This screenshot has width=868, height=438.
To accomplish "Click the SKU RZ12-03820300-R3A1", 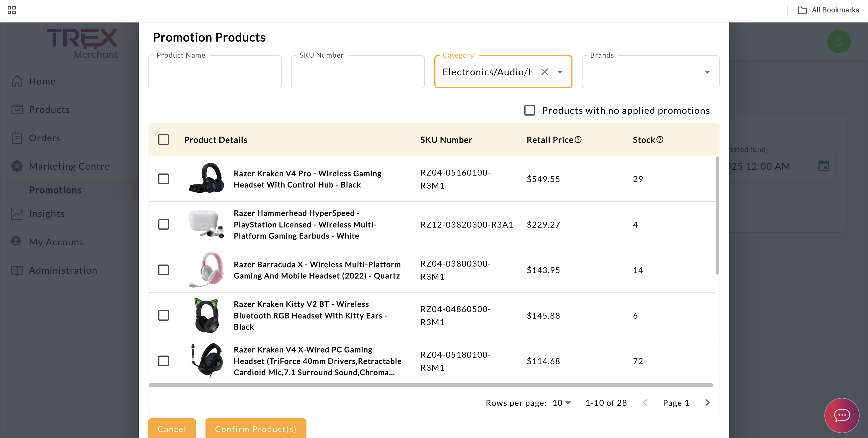I will pos(467,225).
